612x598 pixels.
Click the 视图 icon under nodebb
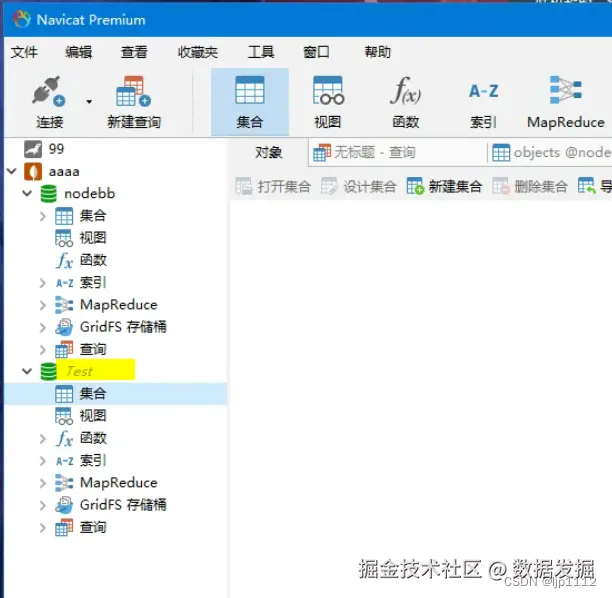pyautogui.click(x=64, y=238)
